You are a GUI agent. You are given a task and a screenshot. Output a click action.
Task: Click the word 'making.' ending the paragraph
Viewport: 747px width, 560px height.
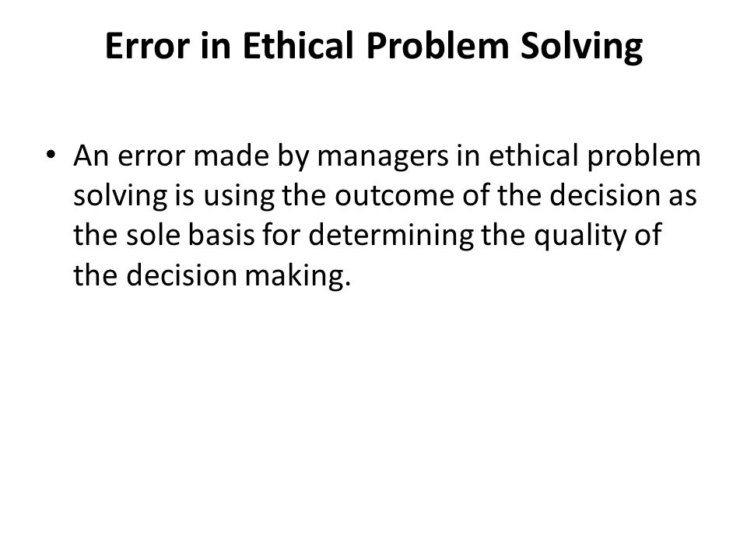pos(298,277)
